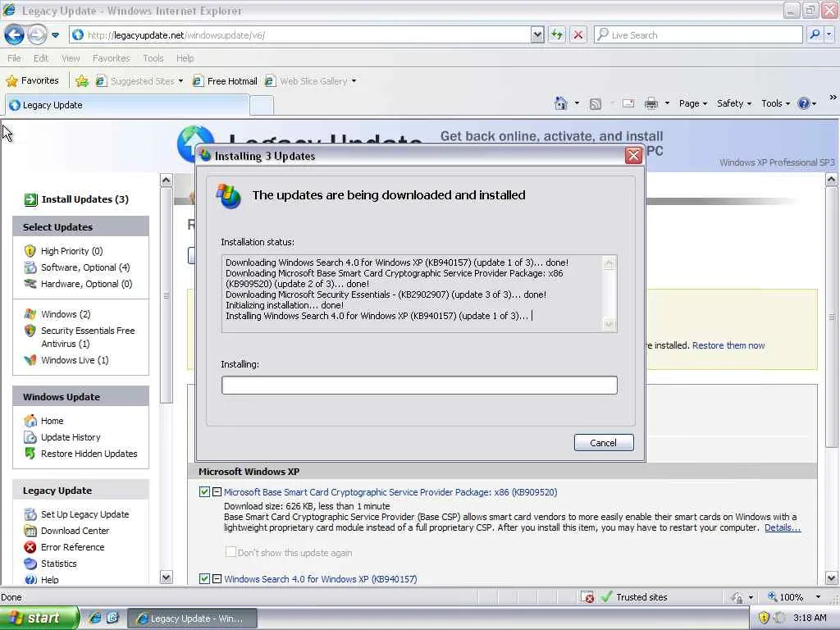Click the Favorites star button

click(x=32, y=80)
